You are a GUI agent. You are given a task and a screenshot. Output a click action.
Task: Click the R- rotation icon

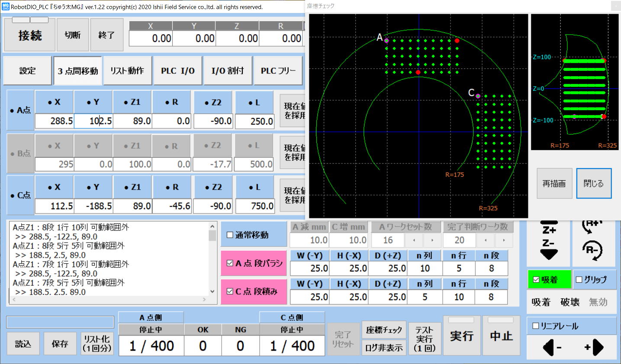click(x=592, y=251)
